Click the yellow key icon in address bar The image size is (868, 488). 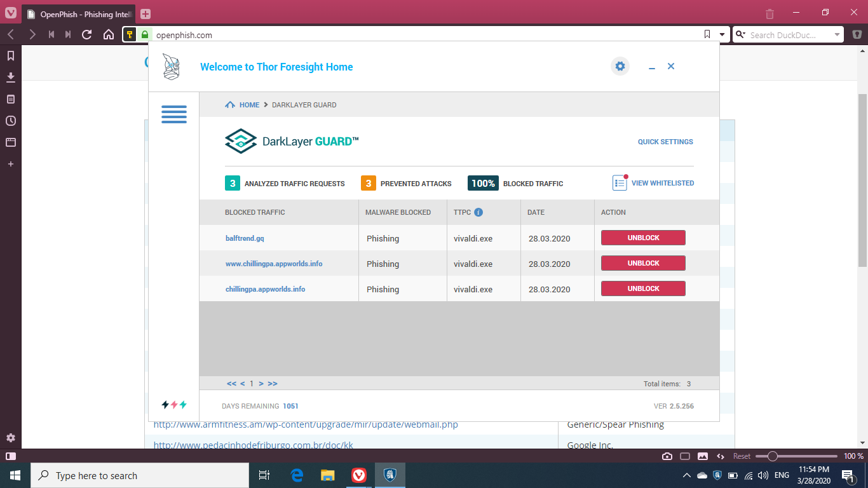(130, 35)
